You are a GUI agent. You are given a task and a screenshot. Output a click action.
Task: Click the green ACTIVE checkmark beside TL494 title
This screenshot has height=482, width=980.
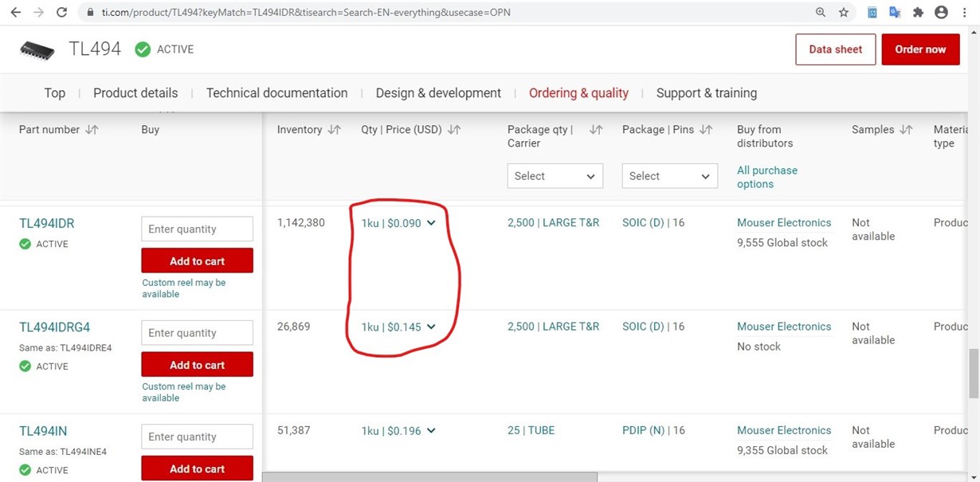pos(143,49)
